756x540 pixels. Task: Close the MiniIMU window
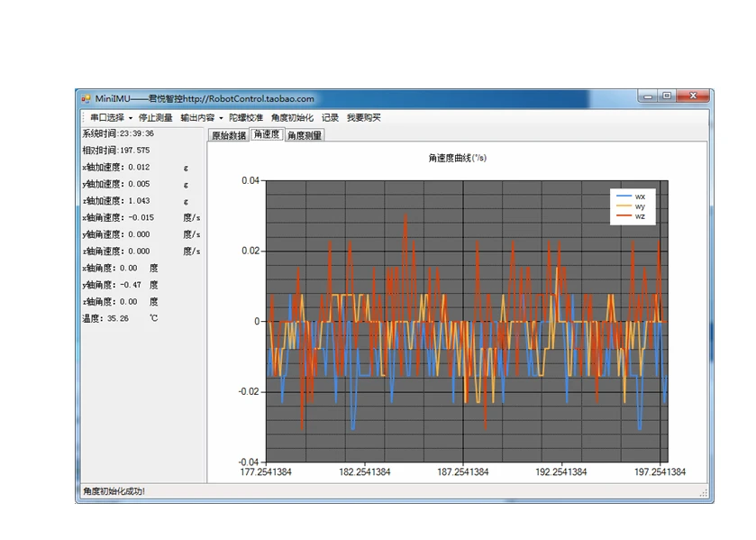pyautogui.click(x=694, y=96)
